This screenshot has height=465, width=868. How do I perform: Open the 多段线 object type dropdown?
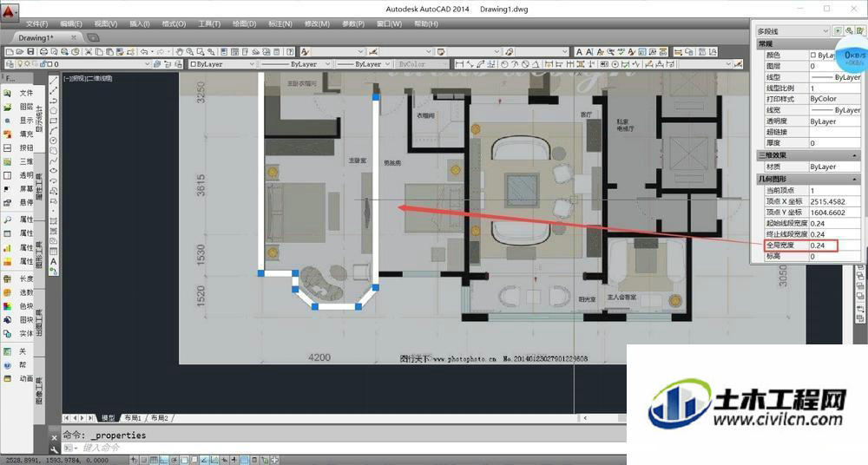point(792,31)
